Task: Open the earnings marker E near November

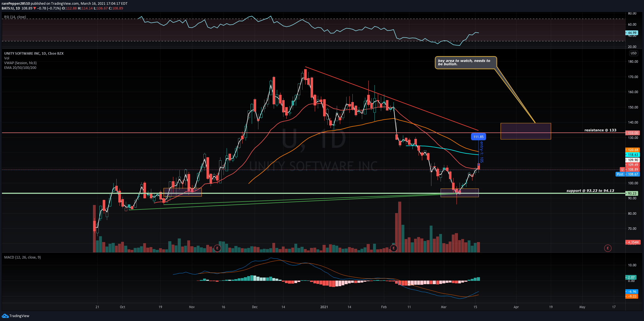Action: pyautogui.click(x=217, y=248)
